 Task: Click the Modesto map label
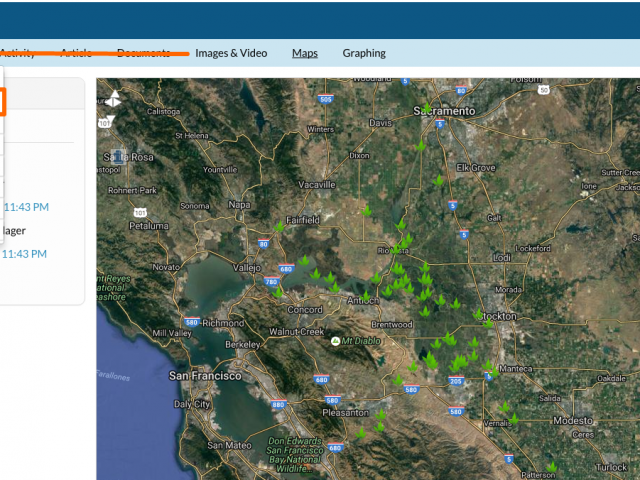pyautogui.click(x=573, y=420)
